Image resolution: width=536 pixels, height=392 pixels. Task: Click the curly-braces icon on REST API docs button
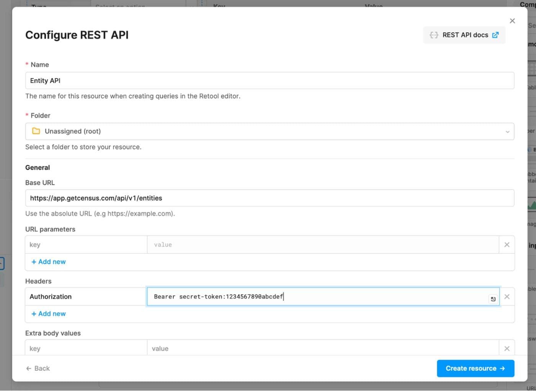pos(434,35)
